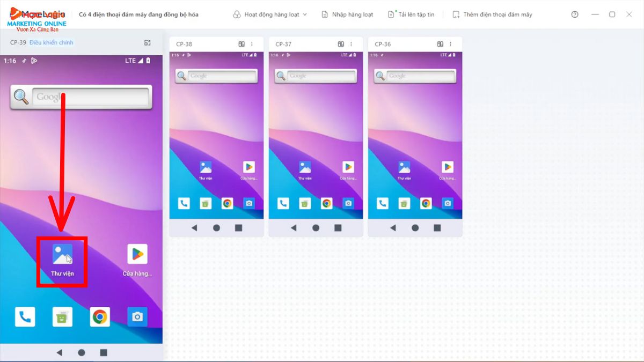
Task: Open Play Store on CP-36
Action: (x=448, y=167)
